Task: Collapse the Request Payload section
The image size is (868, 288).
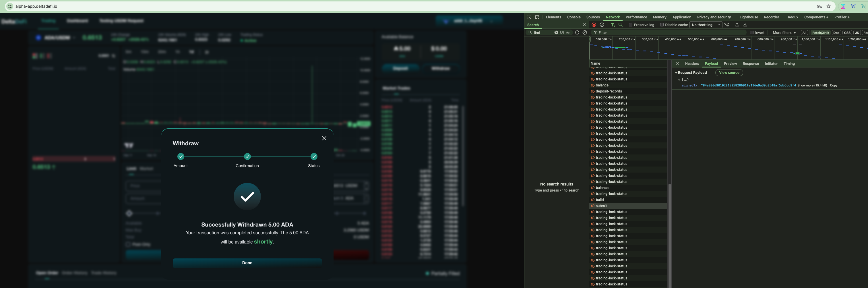Action: pos(676,73)
